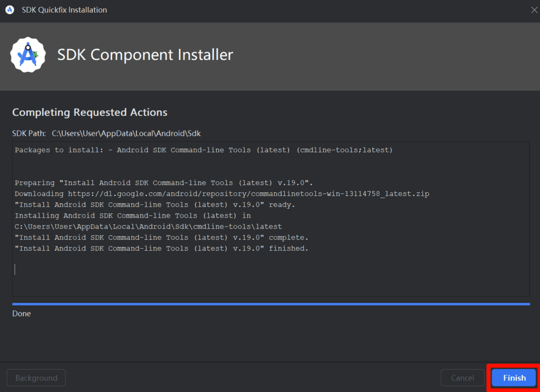Click the blue installation progress bar
The width and height of the screenshot is (540, 392).
271,304
